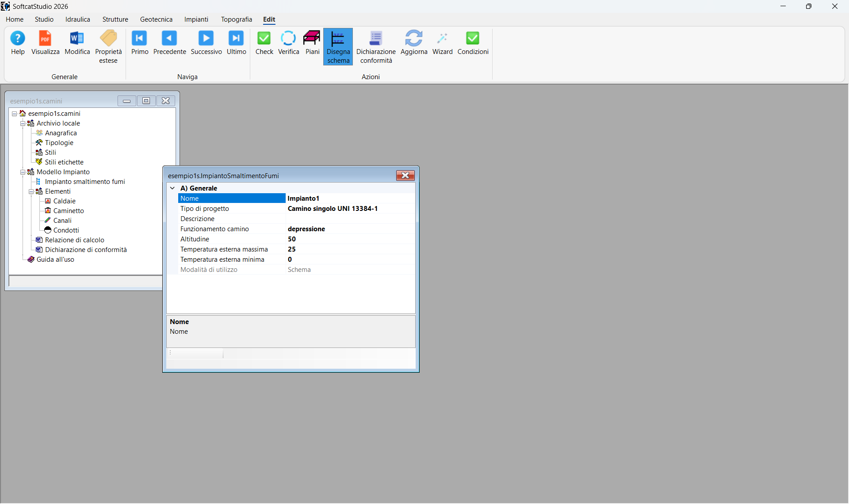Edit the Nome value Impianto1
The width and height of the screenshot is (849, 504).
350,199
